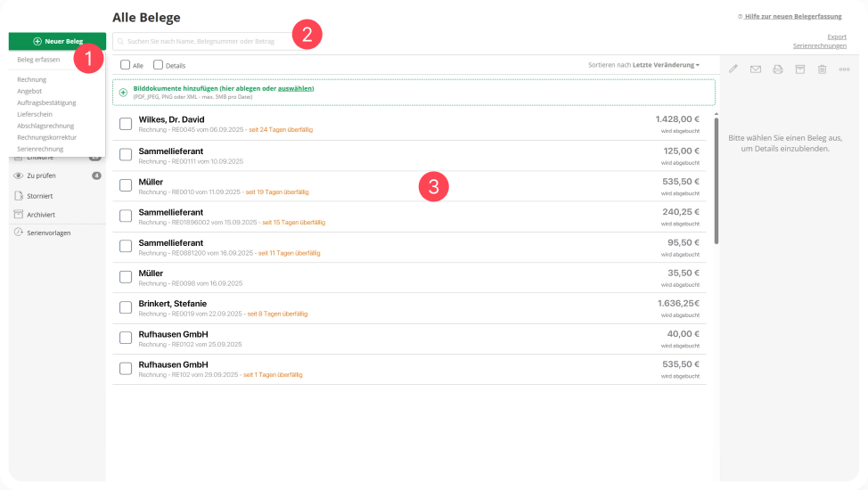Enable the Details checkbox
The image size is (868, 490).
159,65
